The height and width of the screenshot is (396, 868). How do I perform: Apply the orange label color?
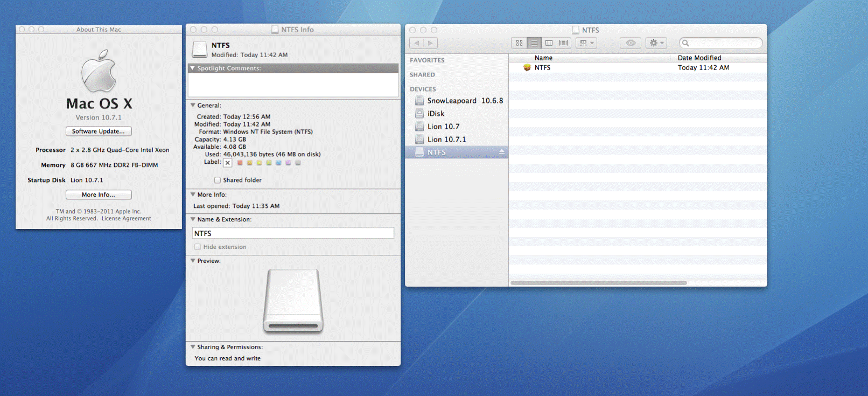(x=249, y=163)
